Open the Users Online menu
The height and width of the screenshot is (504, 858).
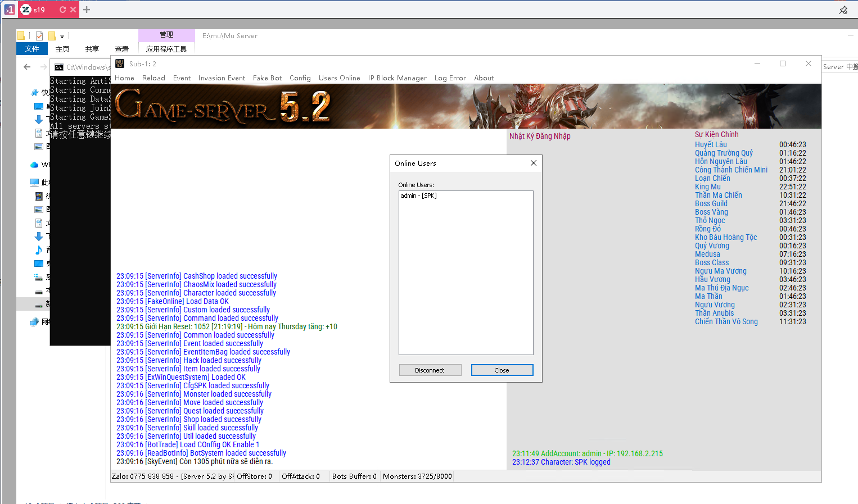(340, 78)
